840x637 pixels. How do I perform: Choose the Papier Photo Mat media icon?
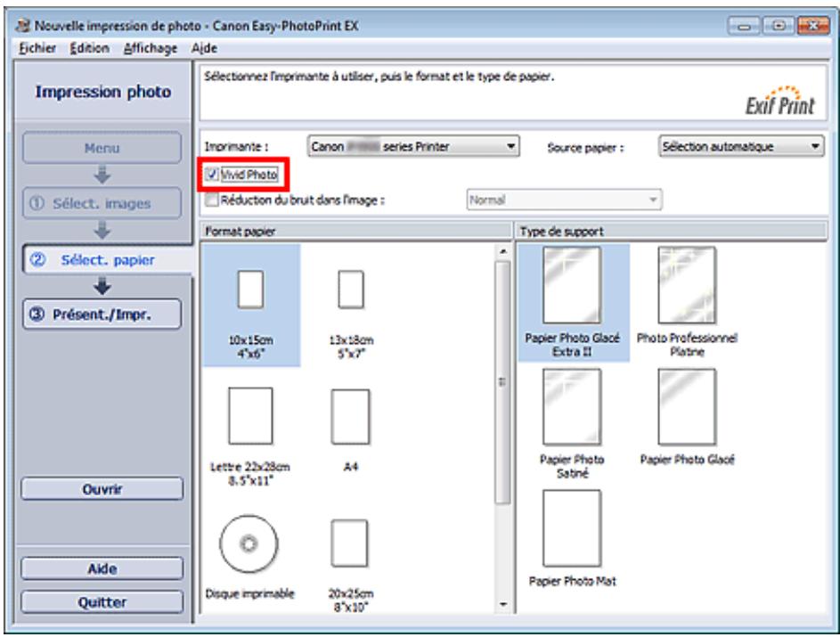572,528
